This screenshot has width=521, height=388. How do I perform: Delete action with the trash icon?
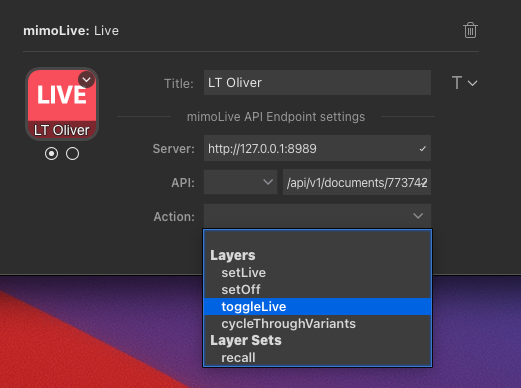click(470, 30)
